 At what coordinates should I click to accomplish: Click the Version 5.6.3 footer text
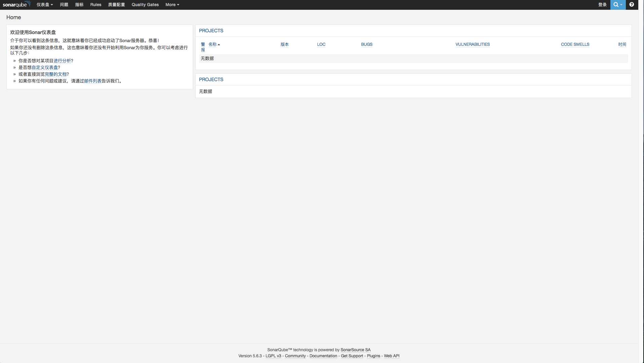click(x=250, y=356)
